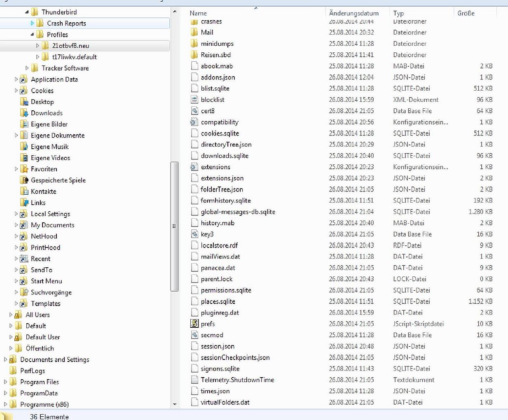Select the My Documents tree item
Viewport: 508px width, 420px height.
pyautogui.click(x=52, y=225)
